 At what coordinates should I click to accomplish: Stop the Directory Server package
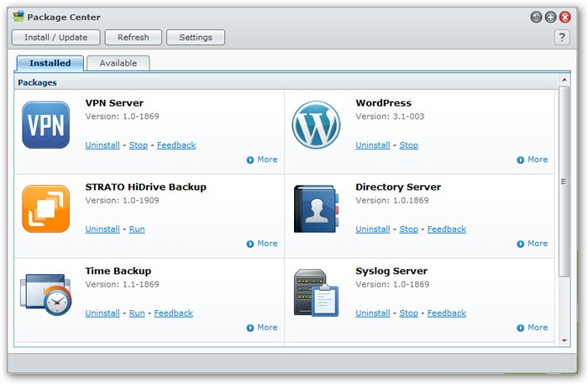pos(409,229)
